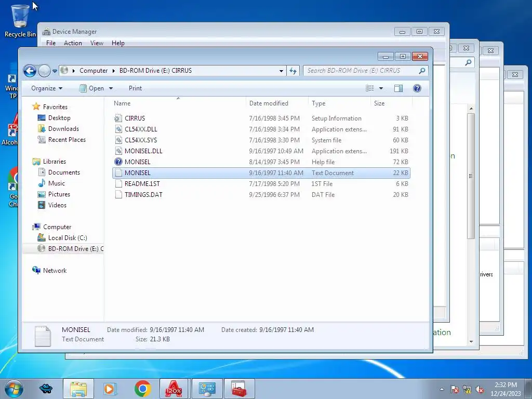
Task: Open the Pictures library
Action: pyautogui.click(x=59, y=194)
